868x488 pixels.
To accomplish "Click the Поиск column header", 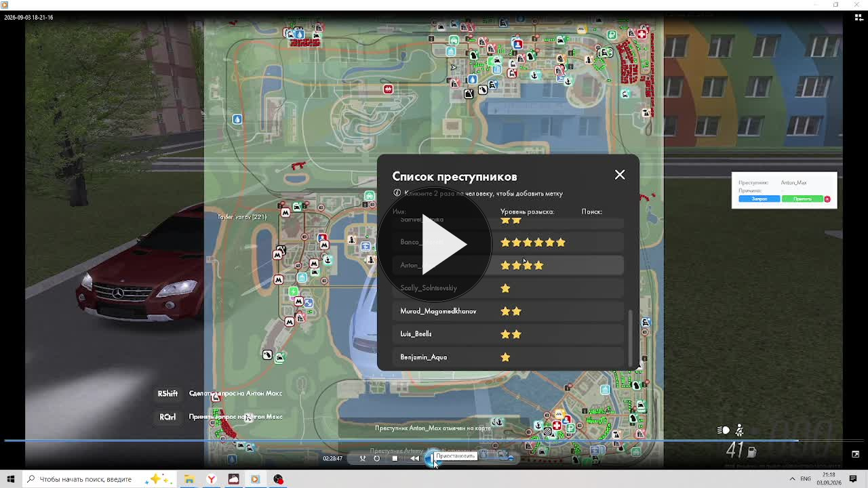I will tap(592, 211).
